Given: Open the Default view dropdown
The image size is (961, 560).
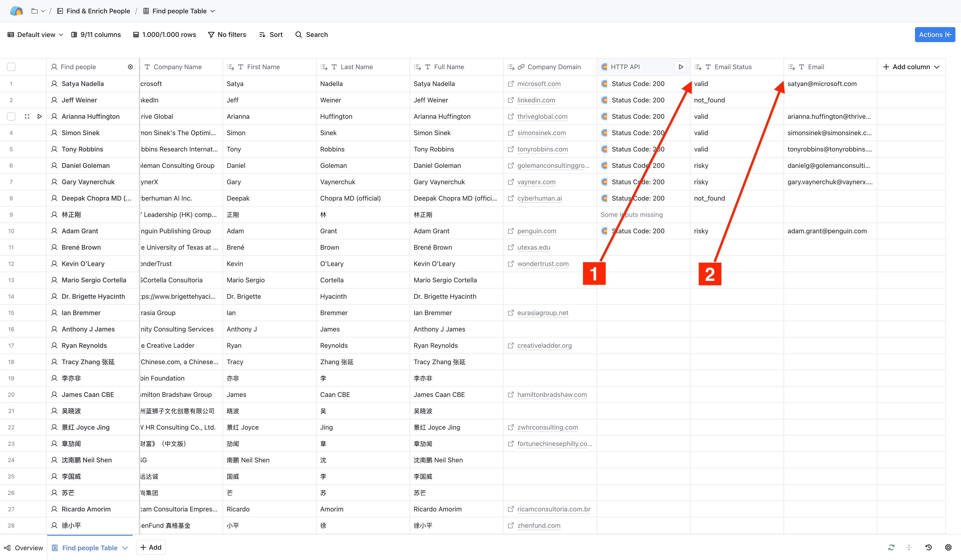Looking at the screenshot, I should (36, 35).
